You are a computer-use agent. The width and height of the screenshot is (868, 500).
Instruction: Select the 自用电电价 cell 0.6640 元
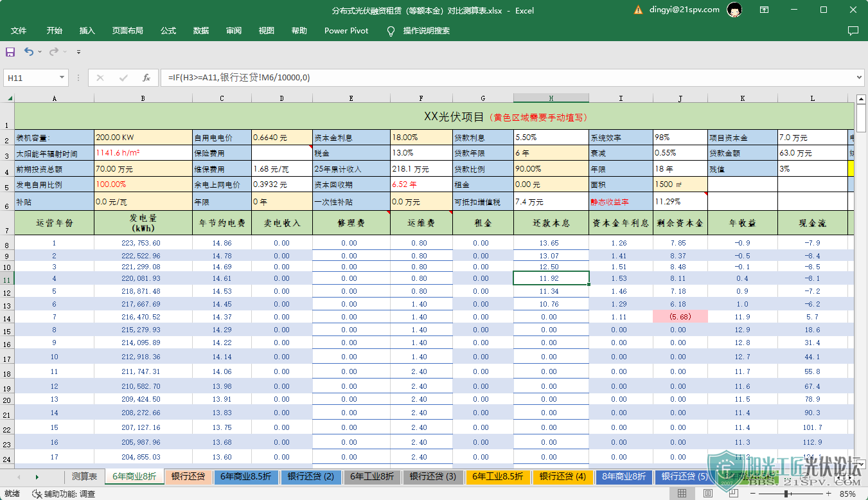click(x=282, y=138)
